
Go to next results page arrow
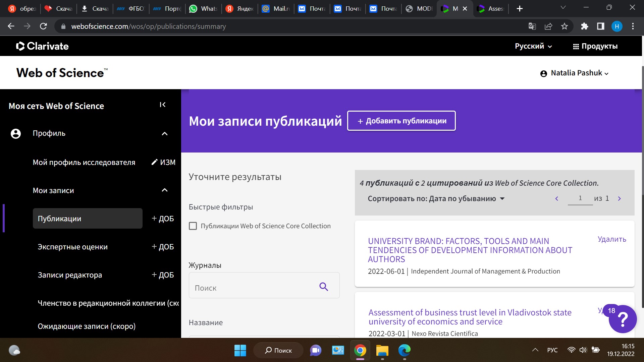point(619,198)
